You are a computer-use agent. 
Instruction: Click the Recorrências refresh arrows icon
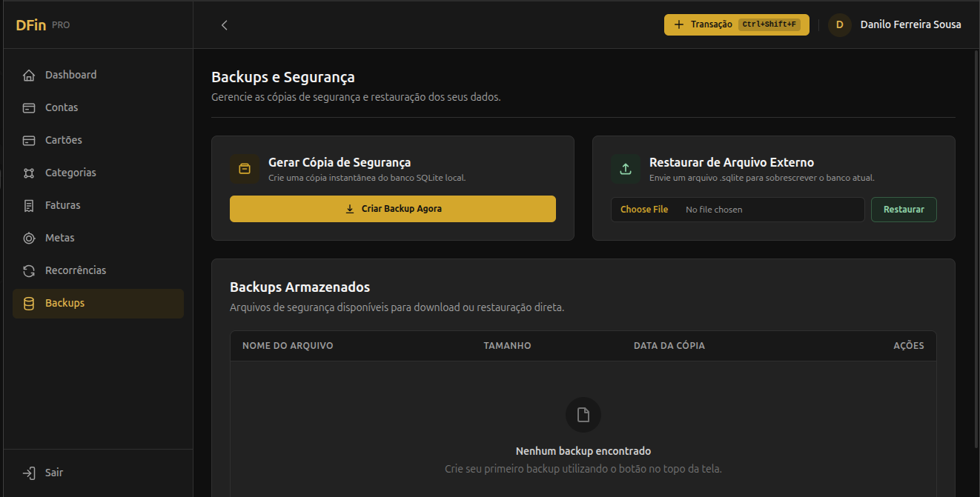pyautogui.click(x=29, y=270)
